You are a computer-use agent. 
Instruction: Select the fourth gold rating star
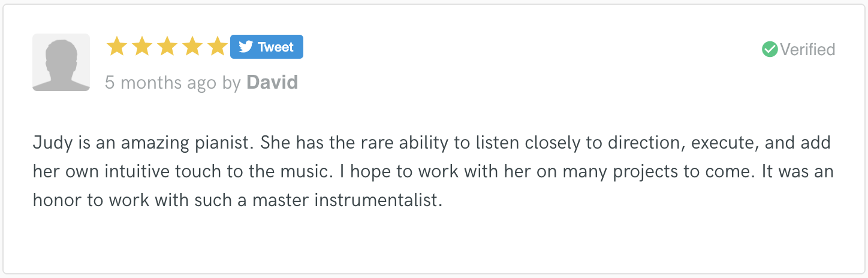click(192, 47)
